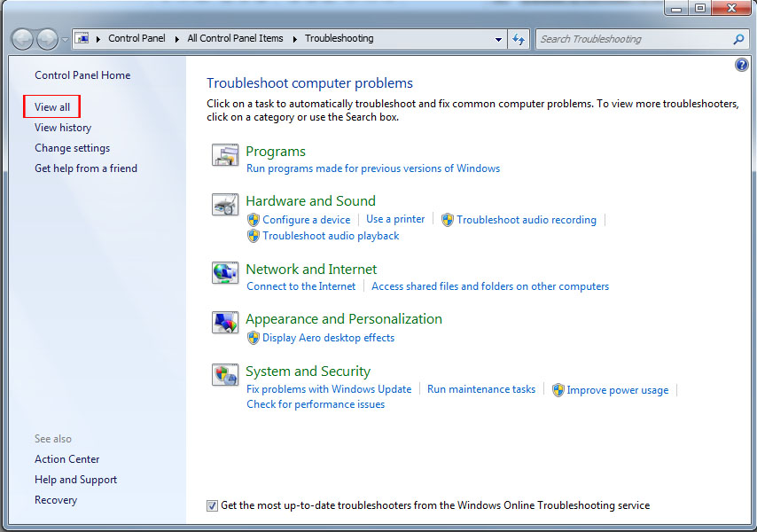
Task: Click Get help from a friend
Action: pyautogui.click(x=86, y=168)
